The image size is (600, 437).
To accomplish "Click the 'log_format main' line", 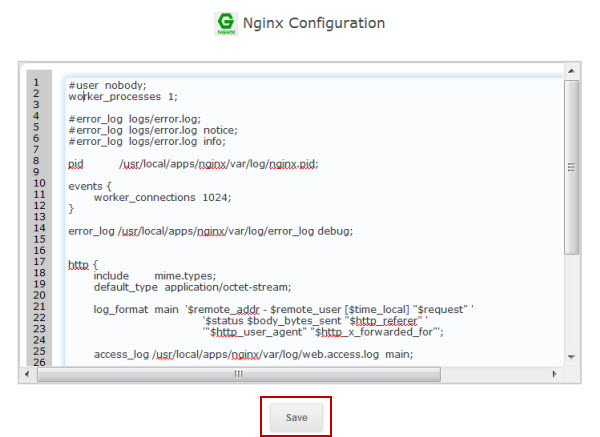I will tap(284, 309).
